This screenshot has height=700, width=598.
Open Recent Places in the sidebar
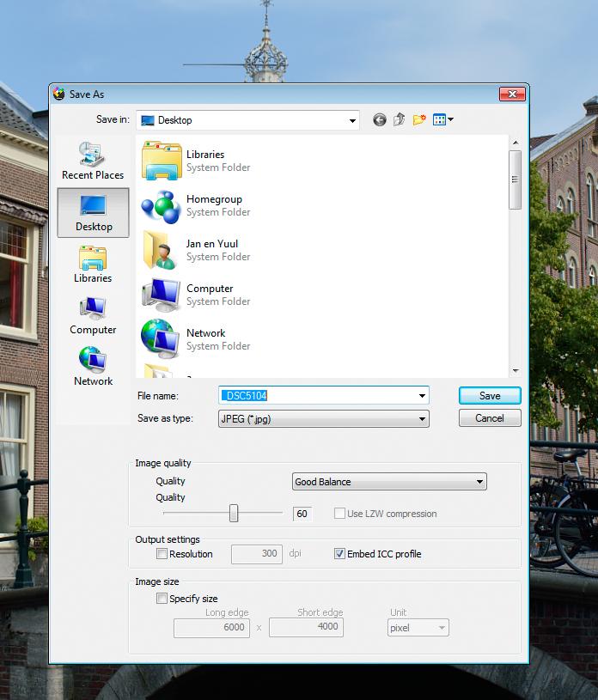93,161
